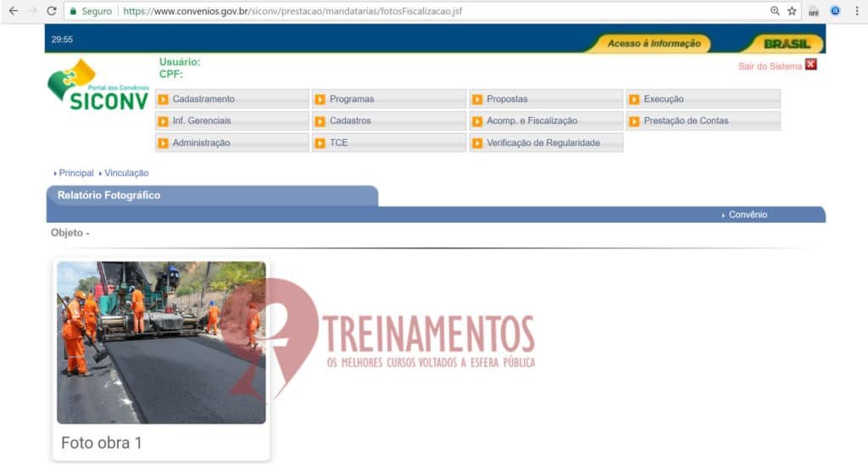Click orange arrow icon next to Execução
The width and height of the screenshot is (868, 467).
click(x=634, y=100)
